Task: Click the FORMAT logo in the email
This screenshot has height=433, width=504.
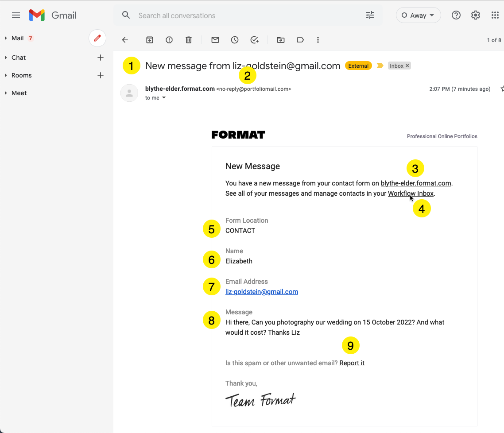Action: coord(238,135)
